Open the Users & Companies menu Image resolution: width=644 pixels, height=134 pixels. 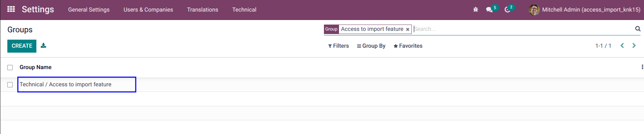point(148,10)
